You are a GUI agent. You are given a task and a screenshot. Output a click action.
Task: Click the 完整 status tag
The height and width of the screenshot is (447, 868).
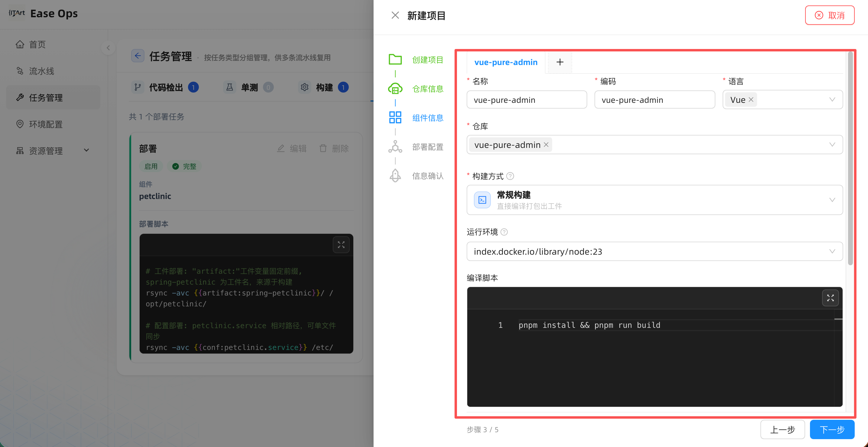tap(184, 166)
